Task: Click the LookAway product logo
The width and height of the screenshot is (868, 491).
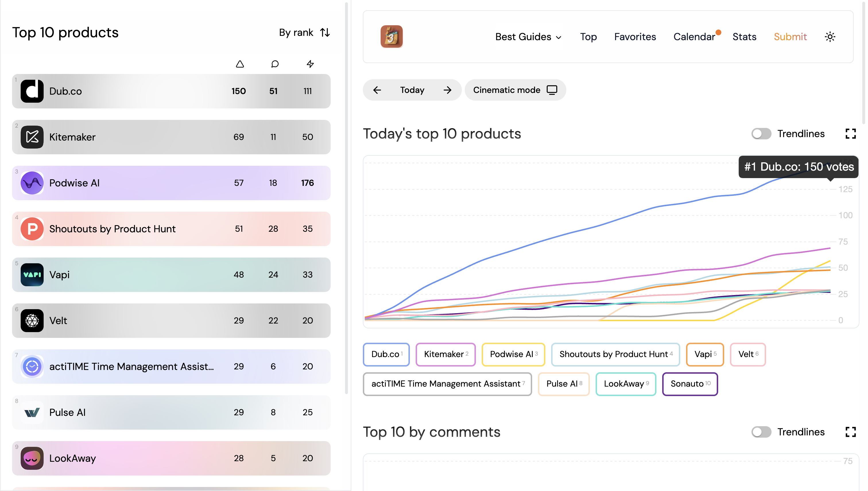Action: click(32, 458)
